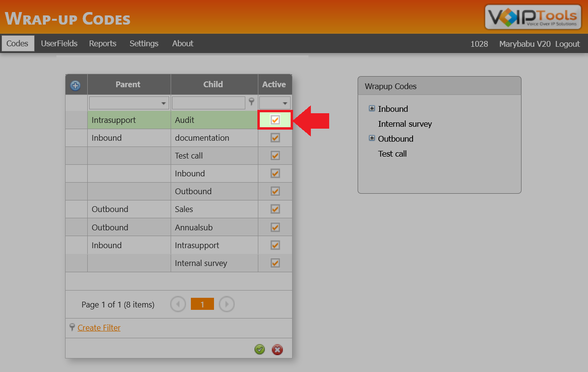This screenshot has width=588, height=372.
Task: Select the Codes tab
Action: (x=17, y=43)
